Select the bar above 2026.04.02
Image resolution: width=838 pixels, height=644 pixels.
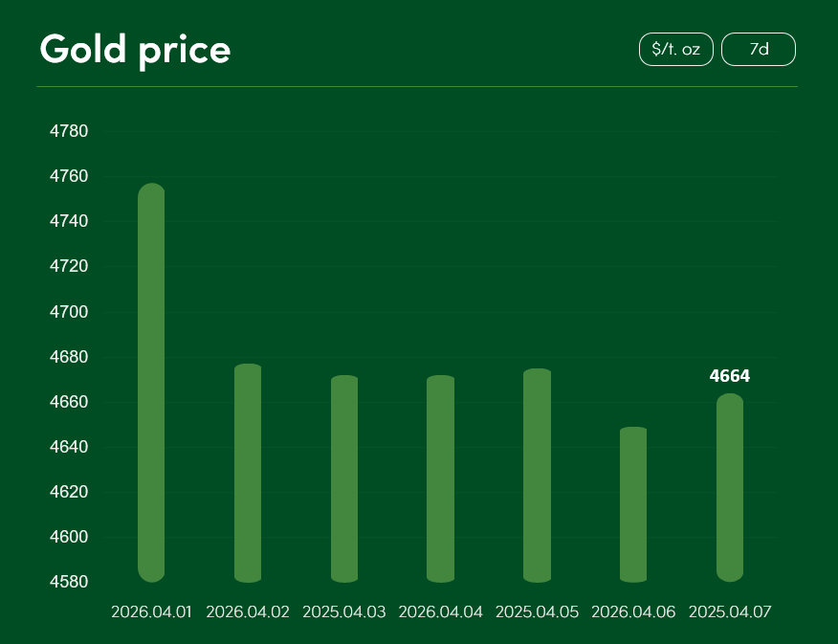(248, 473)
